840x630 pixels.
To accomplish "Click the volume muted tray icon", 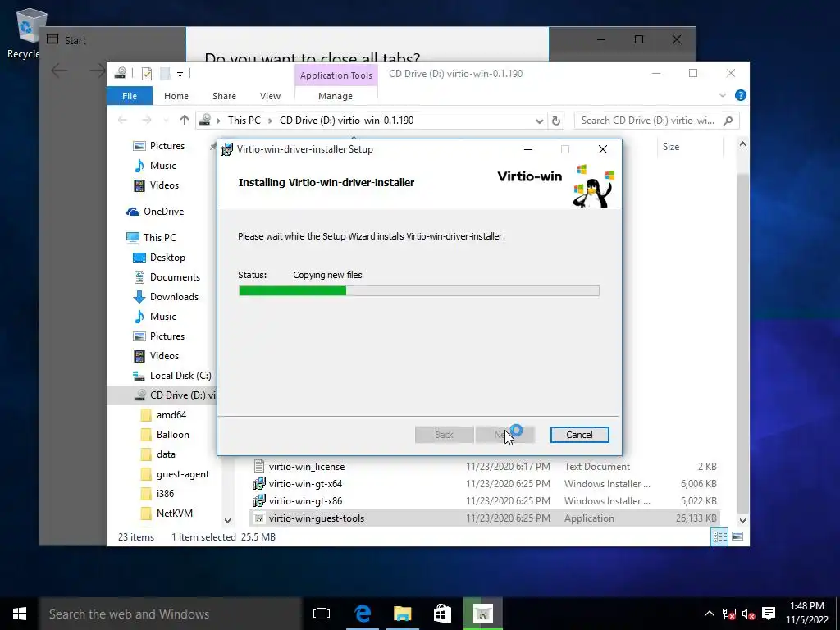I will (748, 614).
